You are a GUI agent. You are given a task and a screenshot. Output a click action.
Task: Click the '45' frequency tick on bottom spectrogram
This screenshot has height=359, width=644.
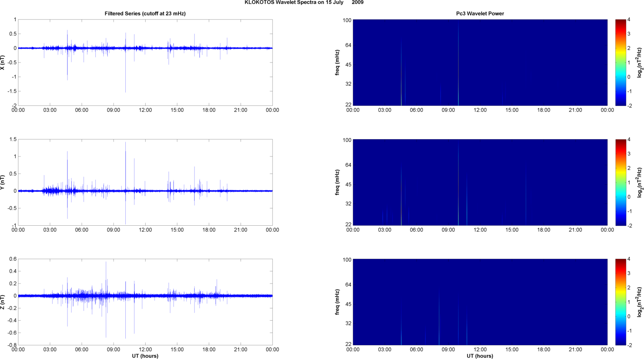[x=348, y=304]
